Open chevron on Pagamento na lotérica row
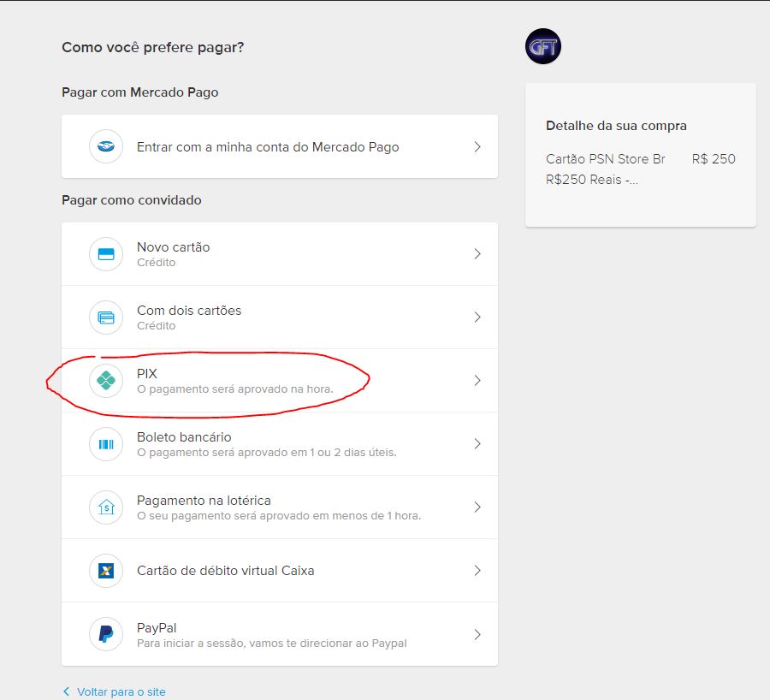Image resolution: width=770 pixels, height=700 pixels. pos(477,507)
